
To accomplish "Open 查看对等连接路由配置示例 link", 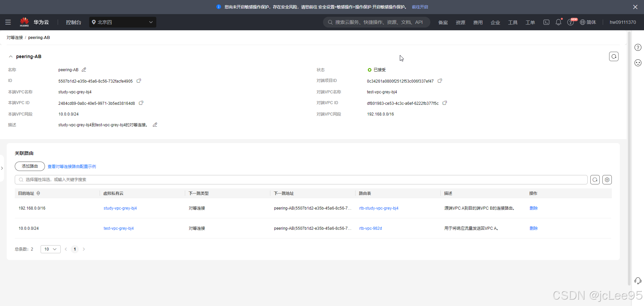I will [x=72, y=167].
